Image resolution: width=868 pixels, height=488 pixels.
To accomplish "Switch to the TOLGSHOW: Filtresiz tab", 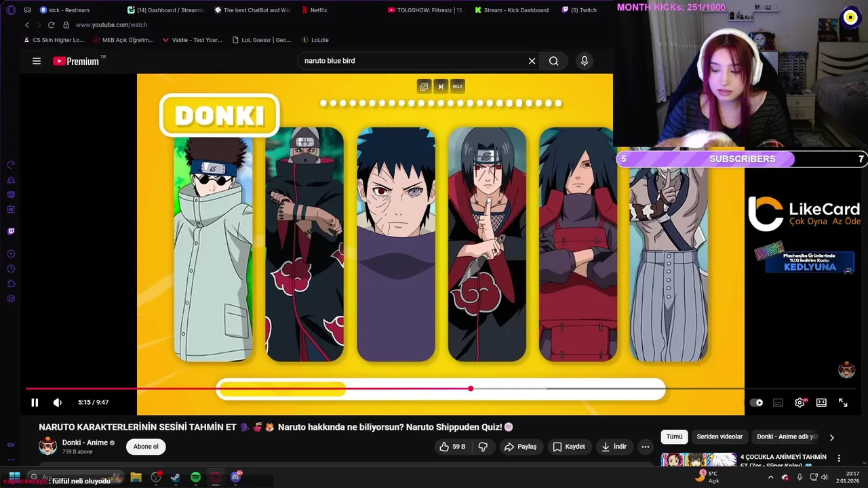I will [x=425, y=10].
